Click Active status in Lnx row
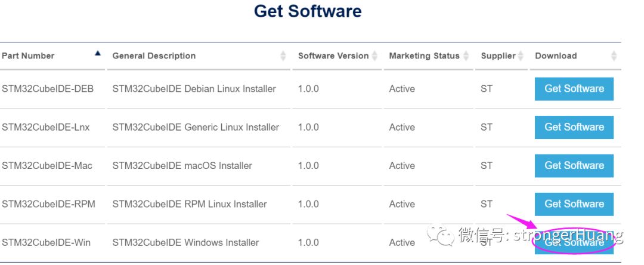Screen dimensions: 644x265 [x=402, y=127]
